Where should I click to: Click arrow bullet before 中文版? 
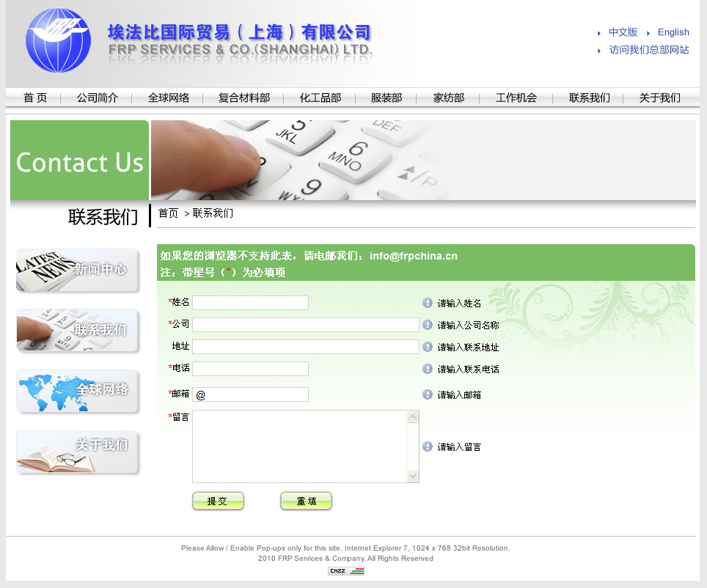[599, 33]
